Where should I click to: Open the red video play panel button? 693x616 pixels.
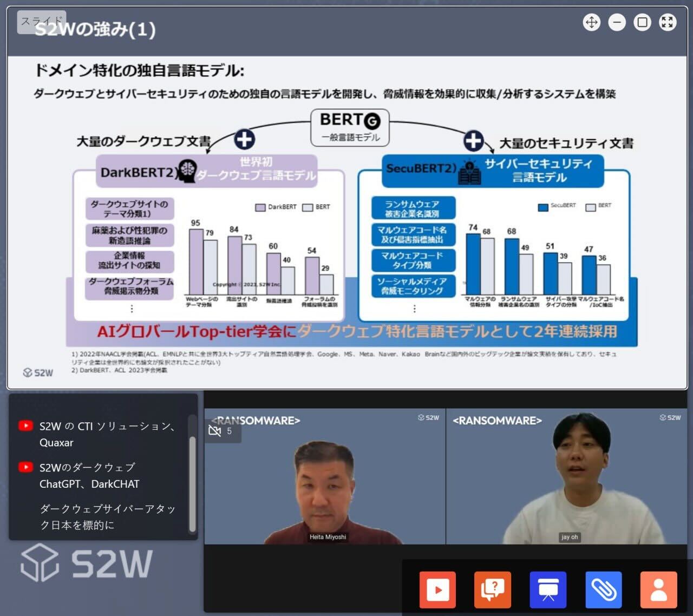click(x=437, y=589)
